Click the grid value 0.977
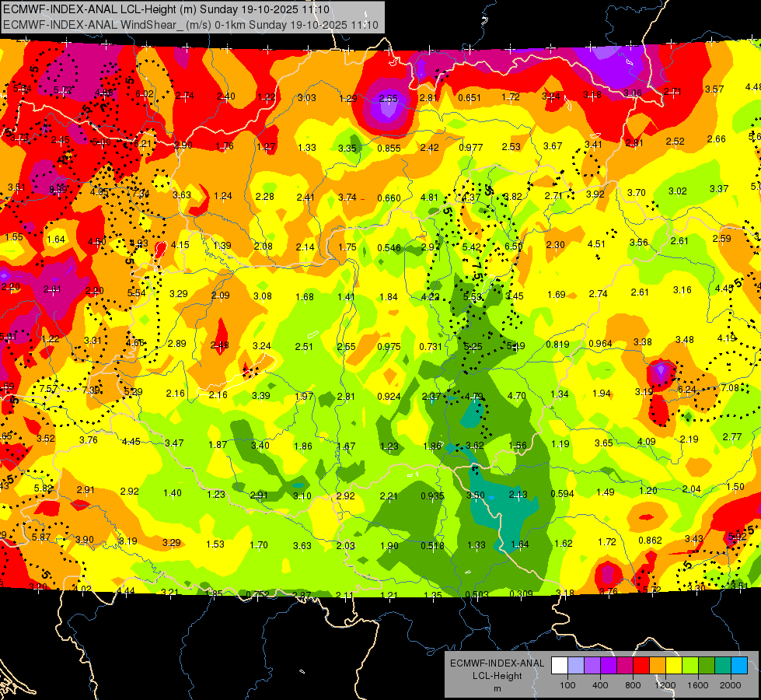Viewport: 761px width, 700px height. (471, 147)
